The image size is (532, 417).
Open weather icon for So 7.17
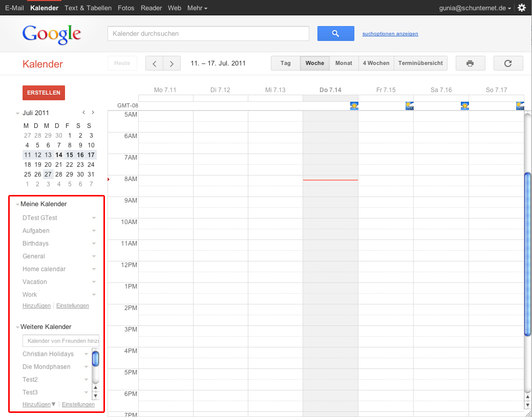coord(520,106)
